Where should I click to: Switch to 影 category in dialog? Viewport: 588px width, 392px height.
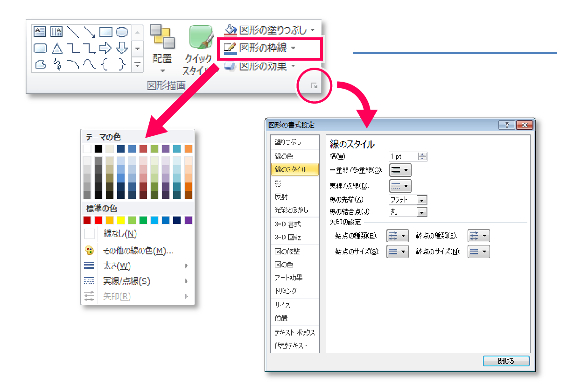[x=294, y=184]
